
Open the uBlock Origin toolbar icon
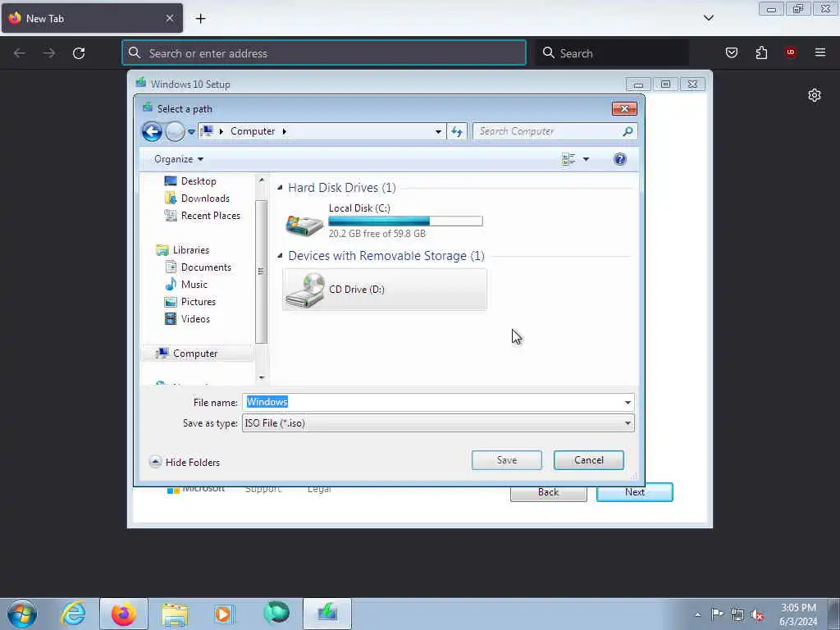click(791, 52)
